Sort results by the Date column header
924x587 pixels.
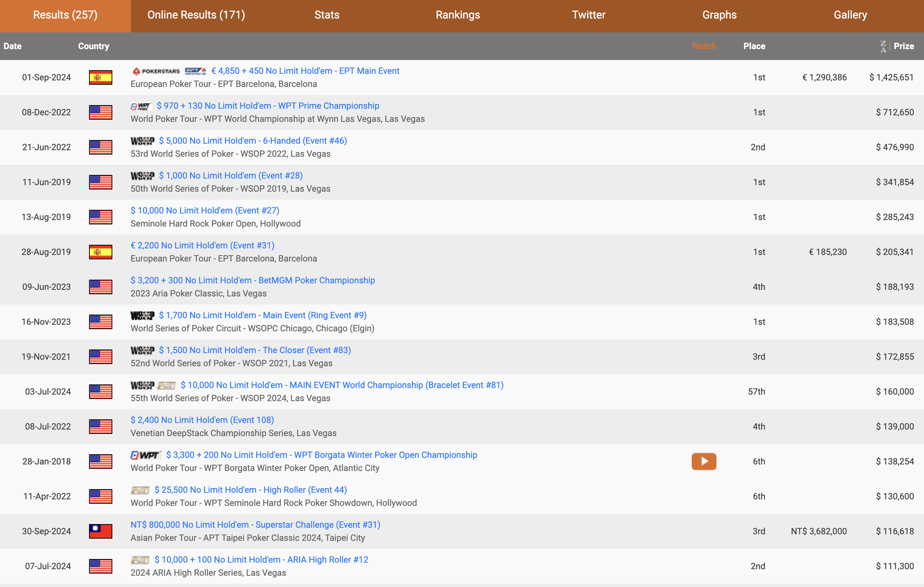pyautogui.click(x=13, y=46)
